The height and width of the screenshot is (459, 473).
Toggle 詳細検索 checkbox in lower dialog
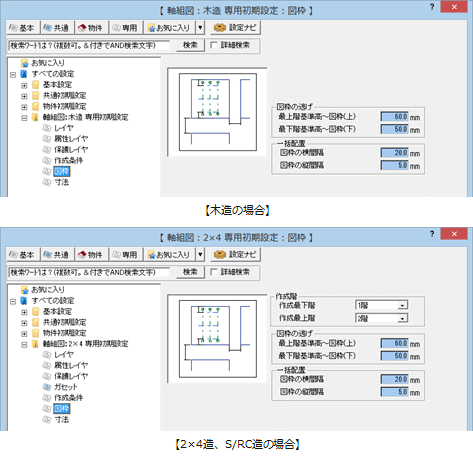click(x=214, y=272)
